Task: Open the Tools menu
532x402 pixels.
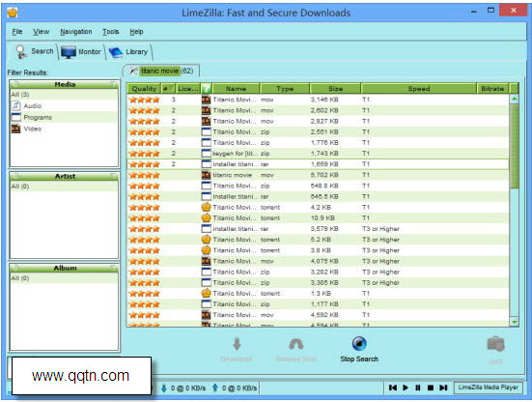Action: click(x=111, y=32)
